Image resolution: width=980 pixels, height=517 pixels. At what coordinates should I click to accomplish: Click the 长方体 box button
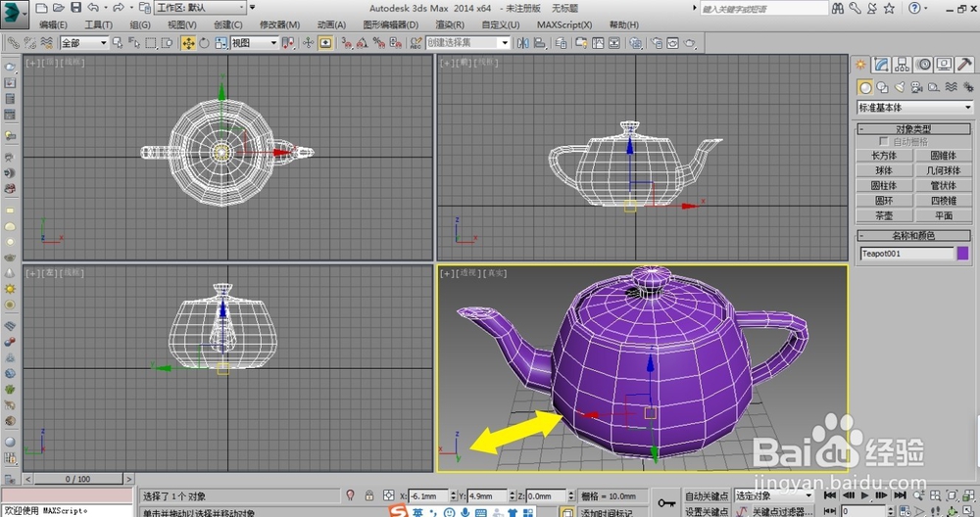[x=884, y=156]
